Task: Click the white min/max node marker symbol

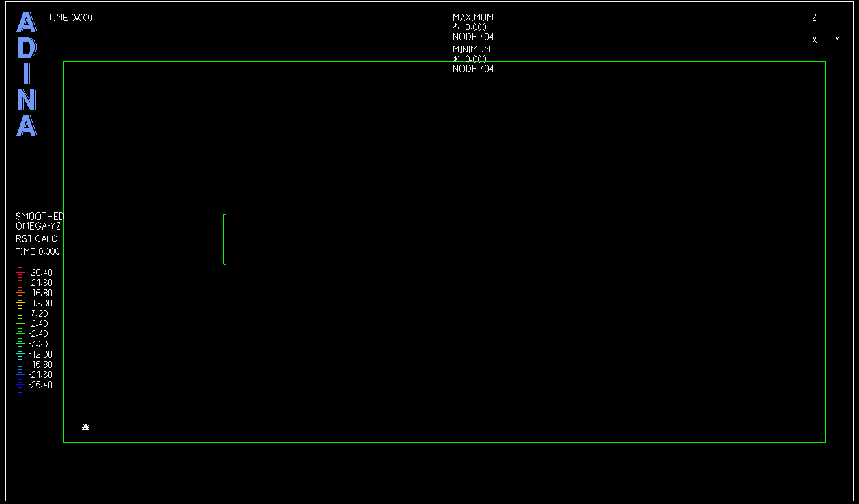Action: tap(86, 427)
